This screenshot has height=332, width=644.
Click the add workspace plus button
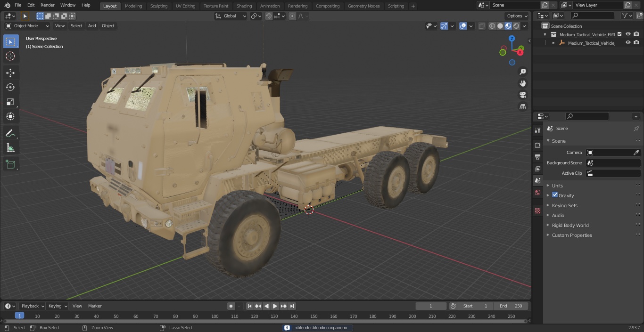coord(413,6)
